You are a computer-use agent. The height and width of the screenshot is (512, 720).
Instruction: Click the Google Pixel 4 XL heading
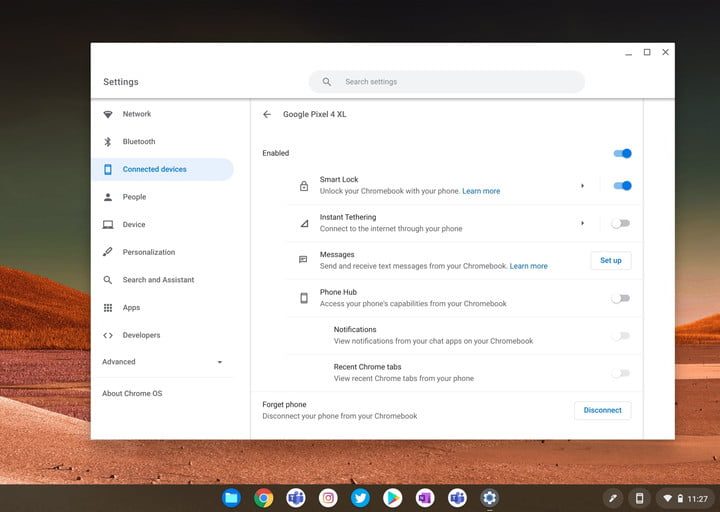point(315,114)
